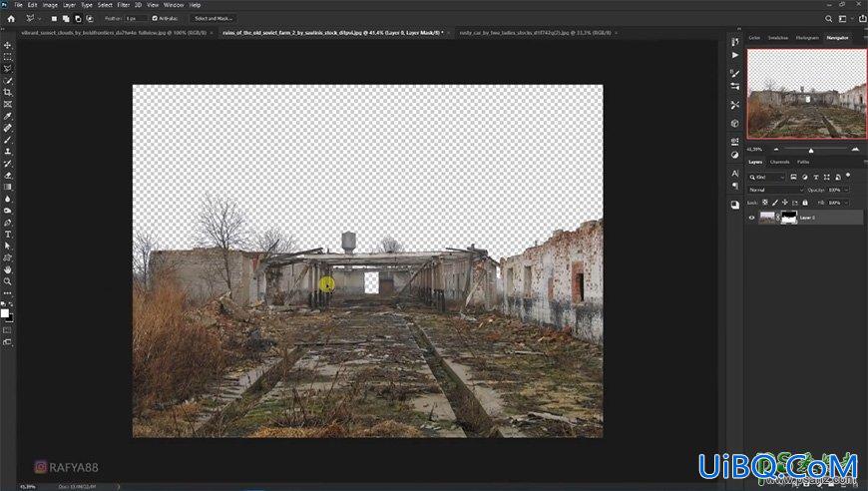The width and height of the screenshot is (868, 491).
Task: Select the Move tool
Action: pos(7,45)
